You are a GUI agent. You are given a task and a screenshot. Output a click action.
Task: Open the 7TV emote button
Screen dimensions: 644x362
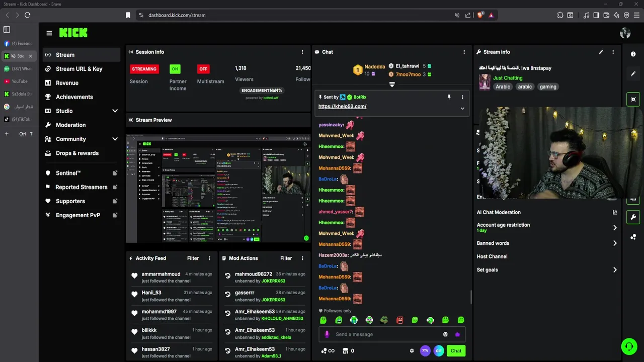coord(425,351)
